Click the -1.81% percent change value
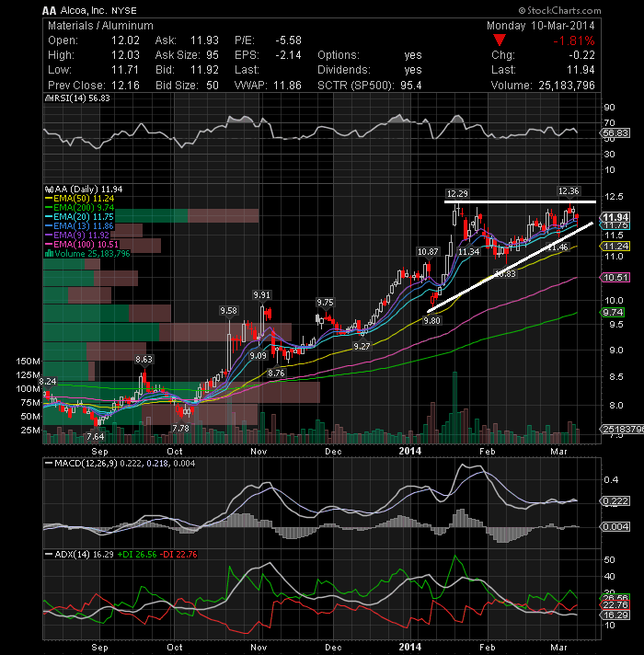644x655 pixels. 573,40
